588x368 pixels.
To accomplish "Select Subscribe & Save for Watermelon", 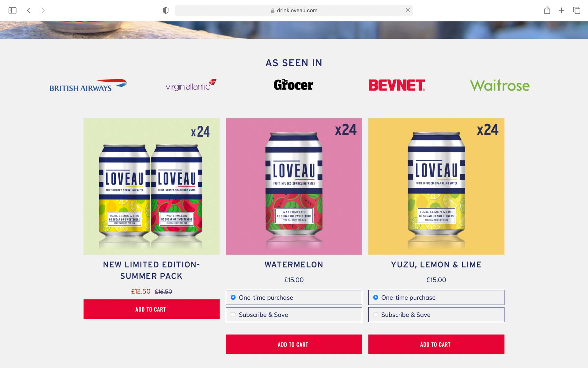I will 294,315.
